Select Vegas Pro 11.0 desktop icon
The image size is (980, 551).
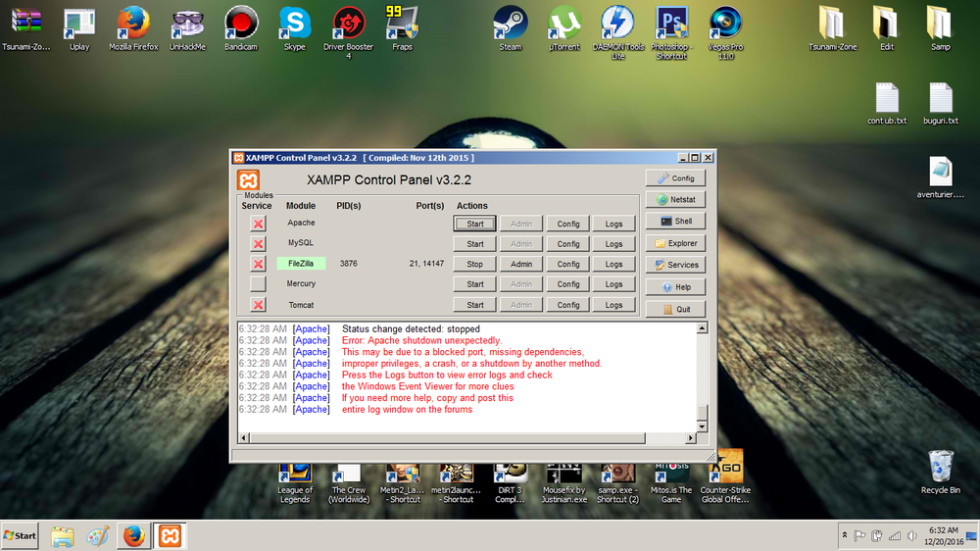(x=725, y=32)
